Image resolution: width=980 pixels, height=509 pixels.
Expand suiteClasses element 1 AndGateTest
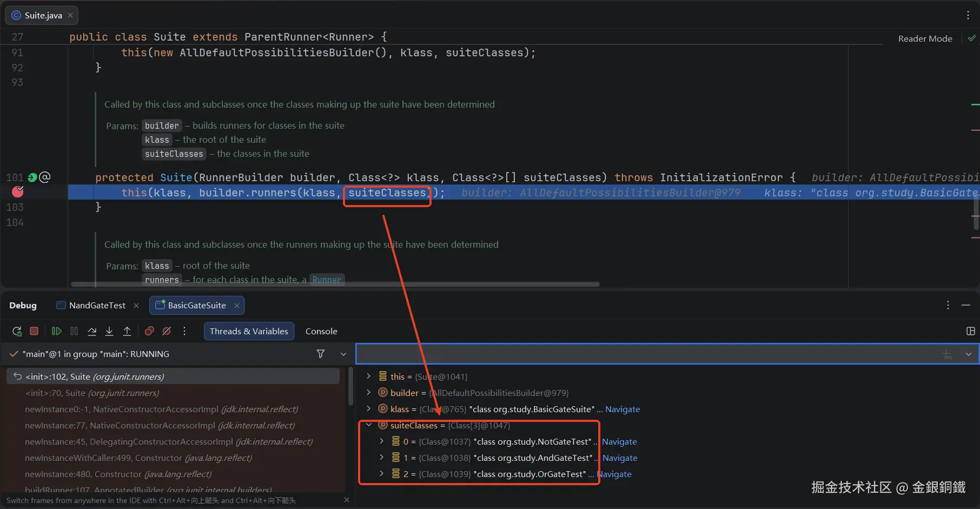[x=382, y=458]
